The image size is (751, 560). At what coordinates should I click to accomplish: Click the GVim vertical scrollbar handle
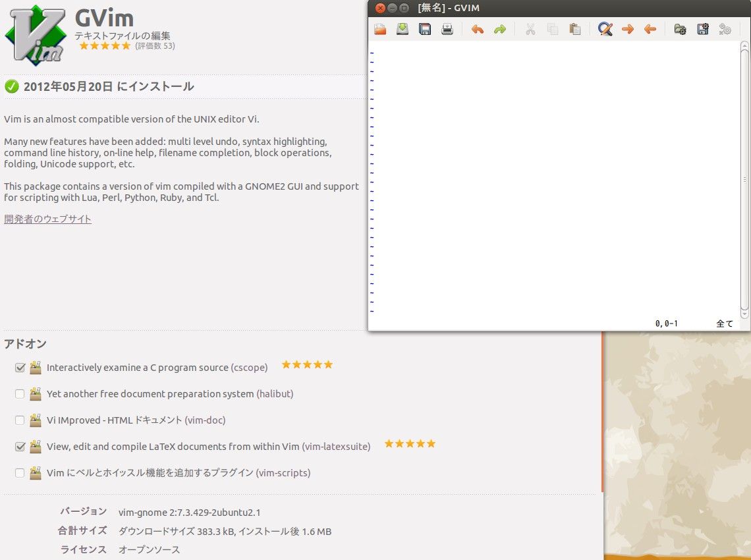point(744,180)
